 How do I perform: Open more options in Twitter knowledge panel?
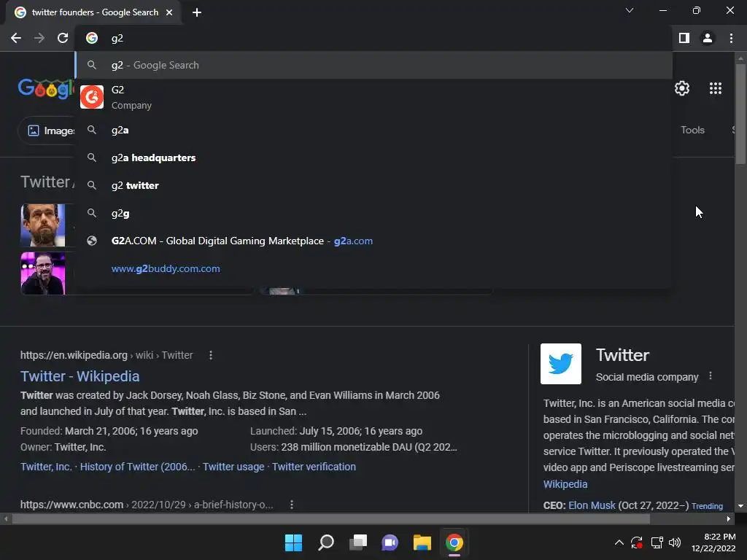[711, 376]
